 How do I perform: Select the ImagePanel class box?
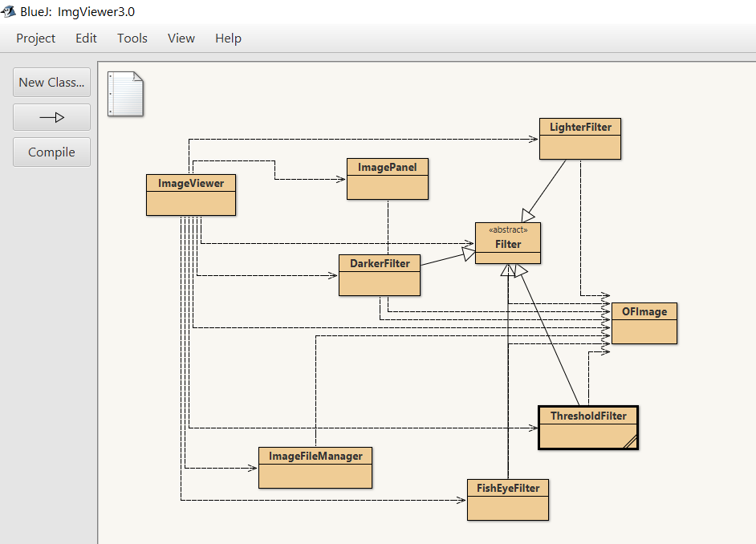pos(387,179)
